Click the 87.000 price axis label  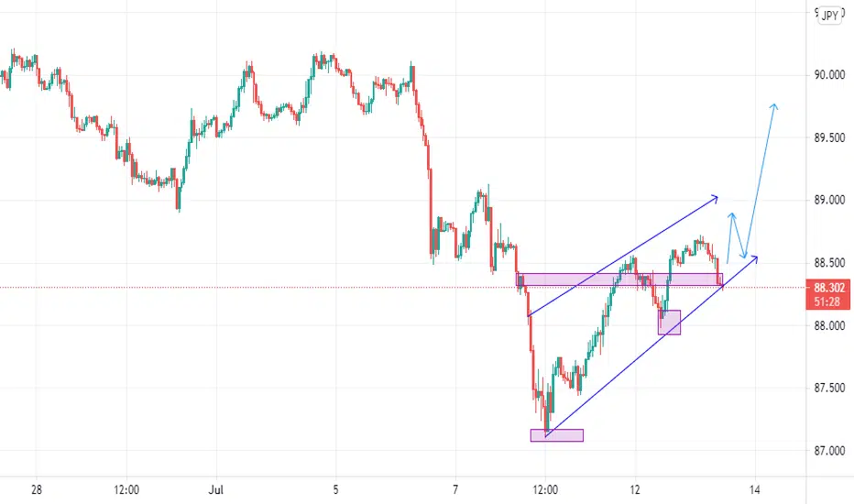829,451
